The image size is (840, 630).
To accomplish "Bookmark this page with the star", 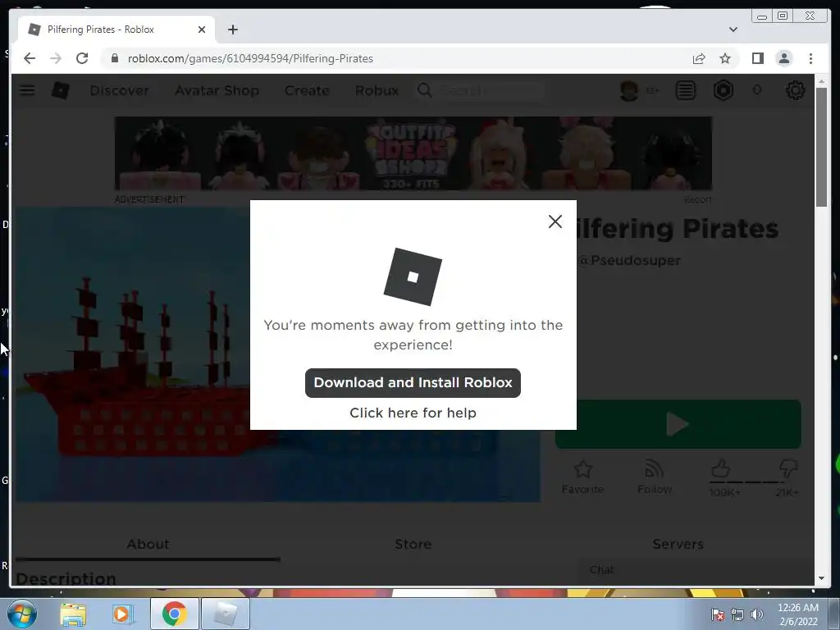I will [x=725, y=58].
